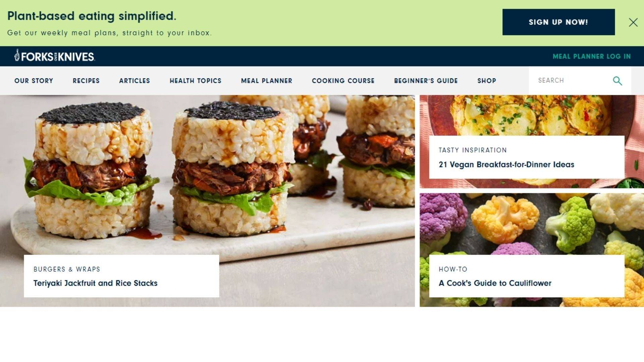Click the close X icon on the banner
This screenshot has width=644, height=362.
[633, 22]
